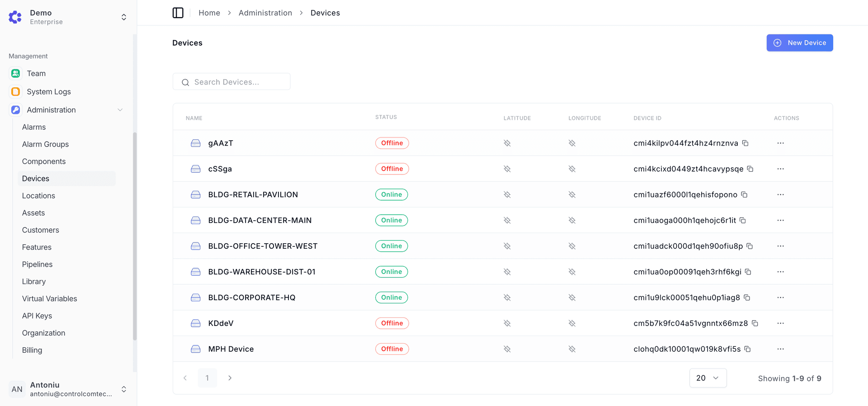Open Billing in the sidebar
Image resolution: width=868 pixels, height=406 pixels.
pyautogui.click(x=32, y=350)
